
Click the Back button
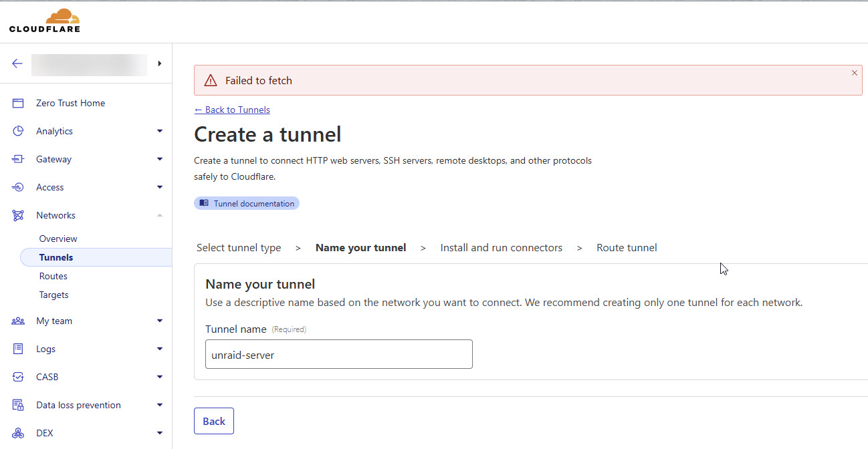coord(214,421)
